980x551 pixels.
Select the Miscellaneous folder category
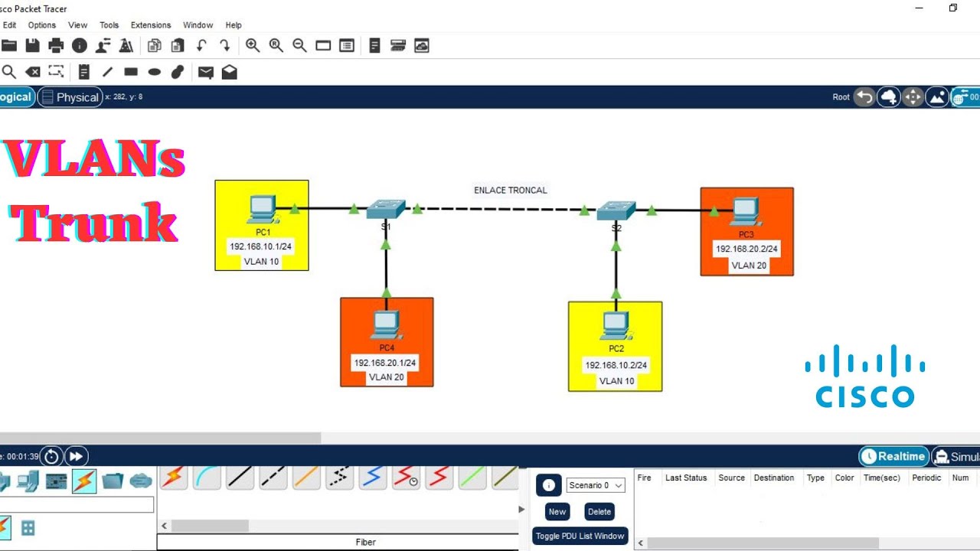pos(113,481)
